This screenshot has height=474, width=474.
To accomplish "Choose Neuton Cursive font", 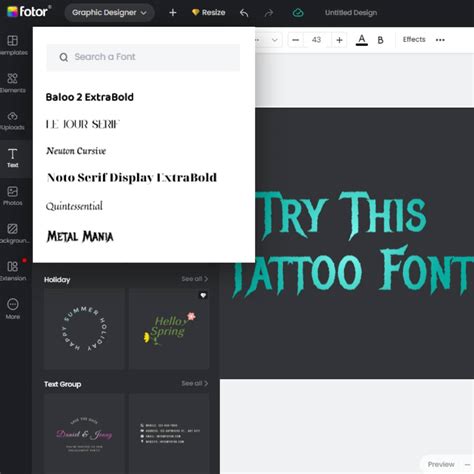I will point(76,151).
